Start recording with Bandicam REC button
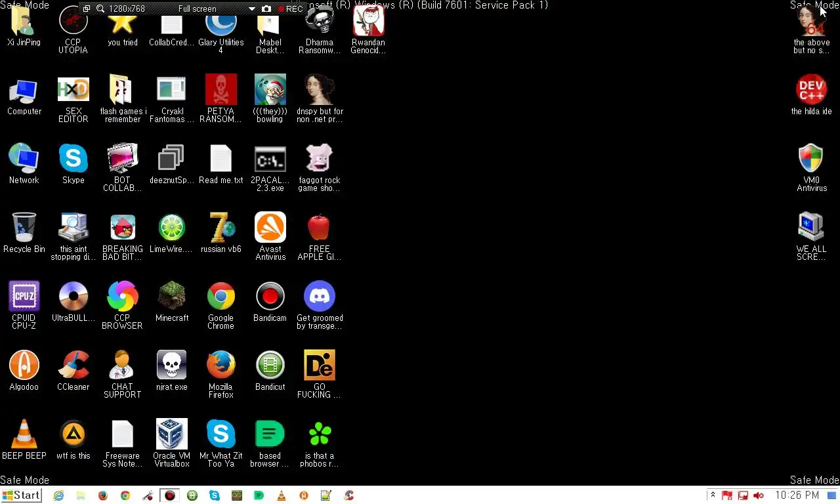 [x=290, y=9]
